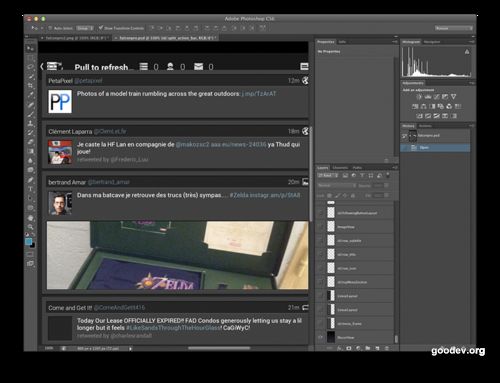Select the Eyedropper tool
Viewport: 500px width, 383px height.
pos(30,95)
